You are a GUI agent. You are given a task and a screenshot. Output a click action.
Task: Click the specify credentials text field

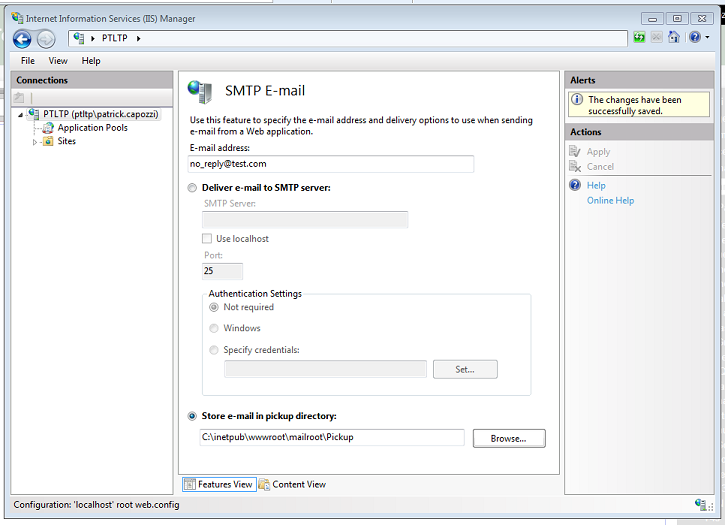[326, 369]
